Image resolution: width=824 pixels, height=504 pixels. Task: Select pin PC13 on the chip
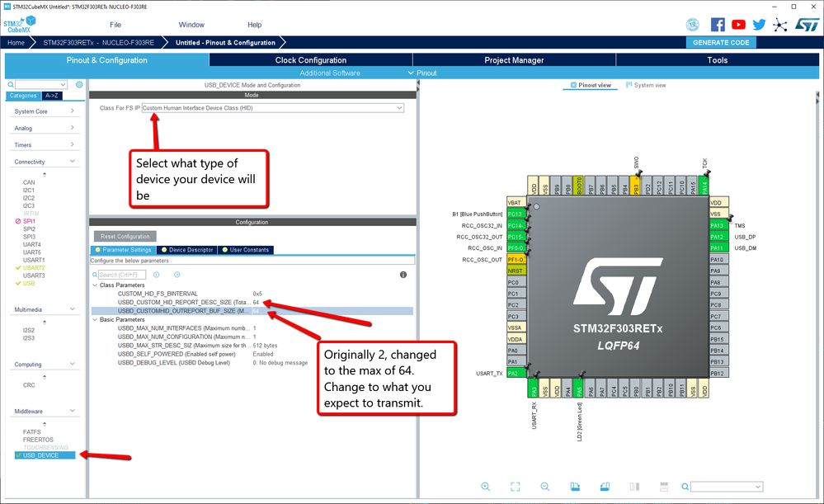coord(516,214)
